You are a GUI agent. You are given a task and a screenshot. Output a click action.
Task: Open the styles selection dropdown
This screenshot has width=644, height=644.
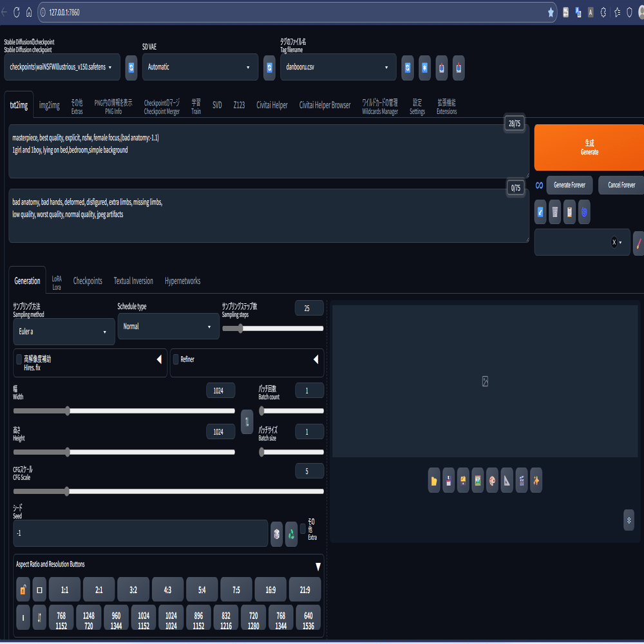point(582,242)
